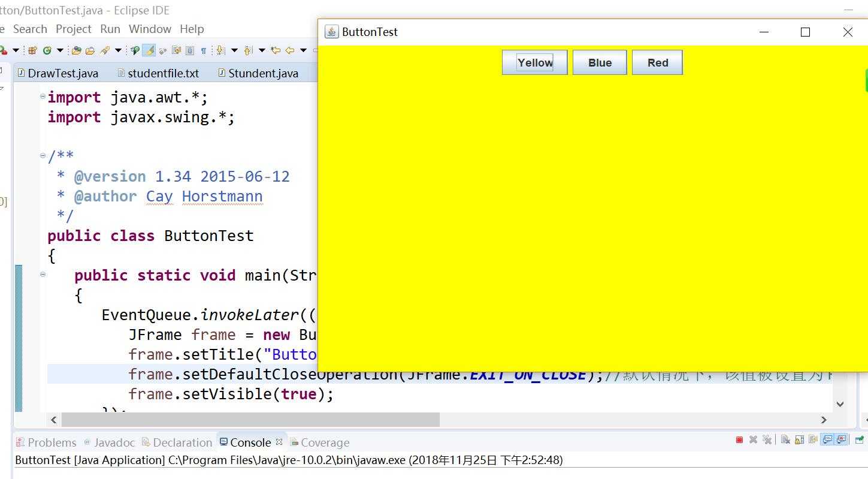Switch to the Stundent.java editor tab

click(x=258, y=73)
